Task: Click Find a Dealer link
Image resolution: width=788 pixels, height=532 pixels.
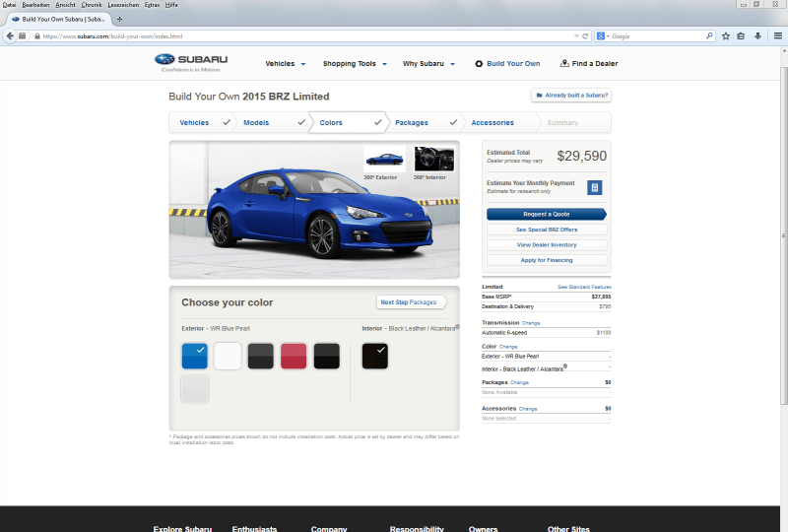Action: (589, 64)
